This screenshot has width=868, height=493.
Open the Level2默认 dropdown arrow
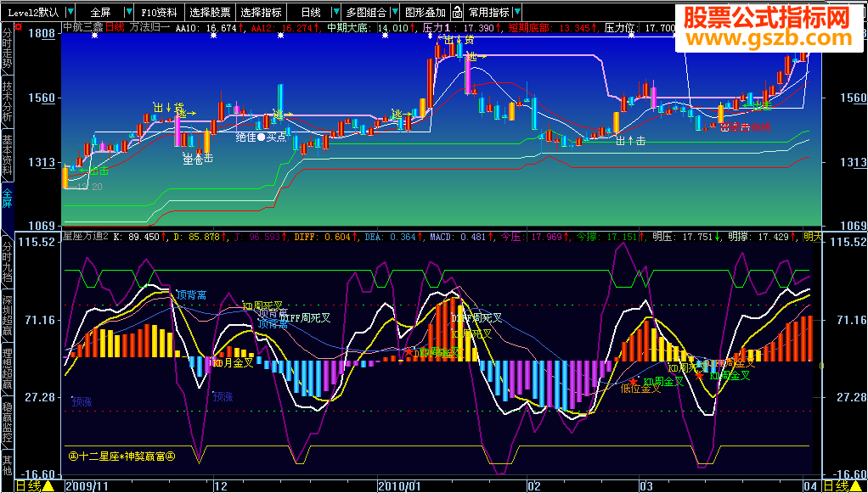click(69, 12)
